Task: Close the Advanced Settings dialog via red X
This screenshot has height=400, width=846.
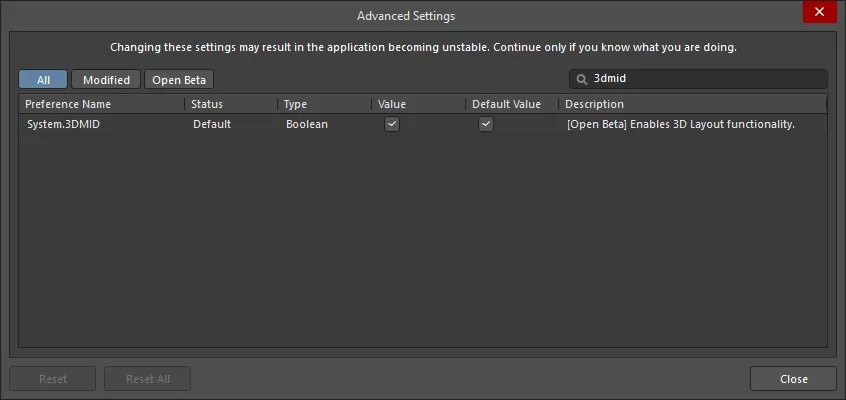Action: (820, 12)
